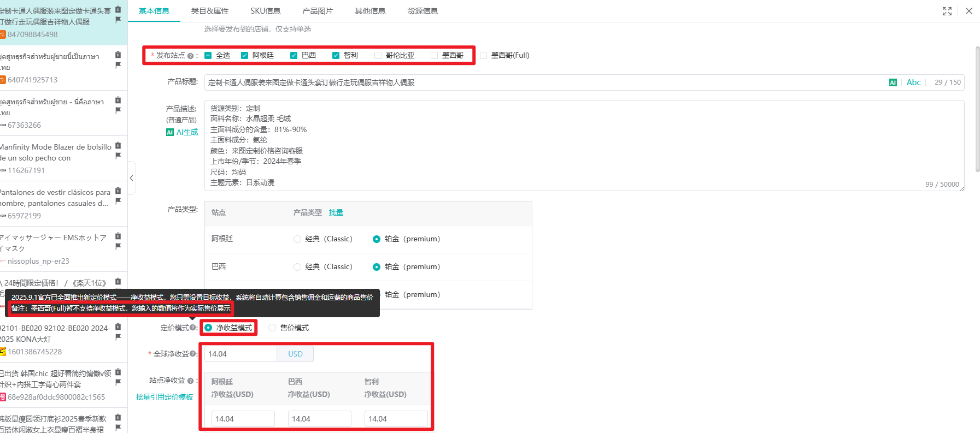Switch to the SKU信息 tab

coord(266,11)
